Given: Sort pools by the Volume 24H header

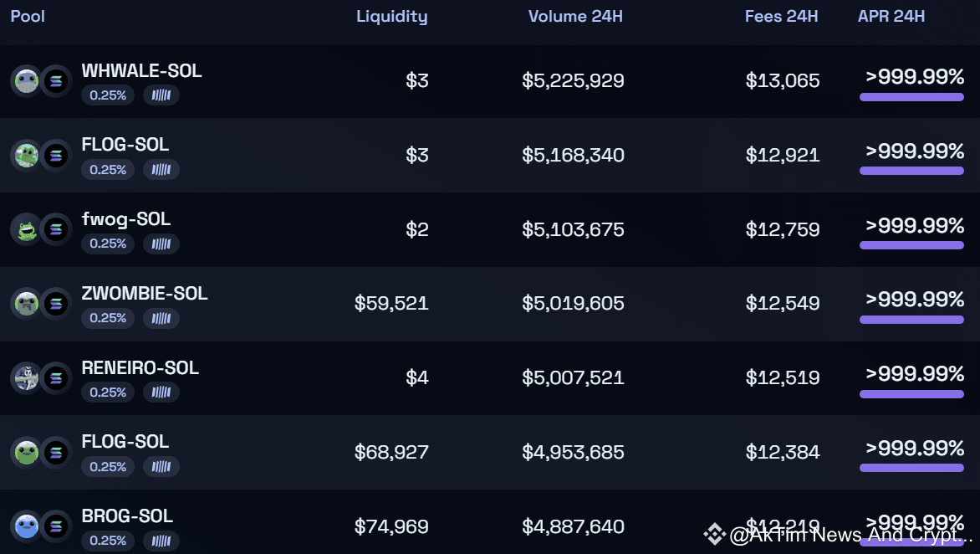Looking at the screenshot, I should 576,16.
